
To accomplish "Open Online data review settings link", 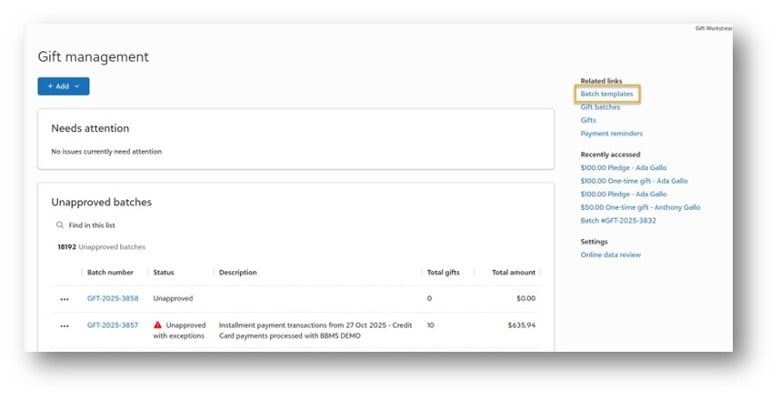I will 610,255.
